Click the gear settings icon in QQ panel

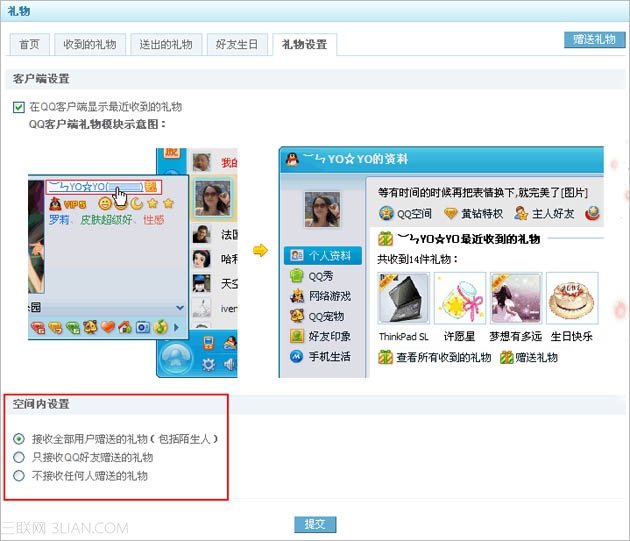coord(208,365)
